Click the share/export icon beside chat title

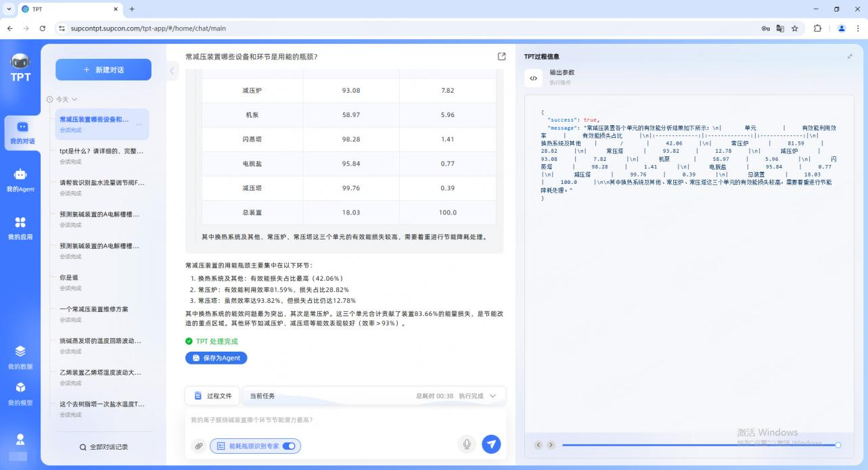(x=501, y=57)
